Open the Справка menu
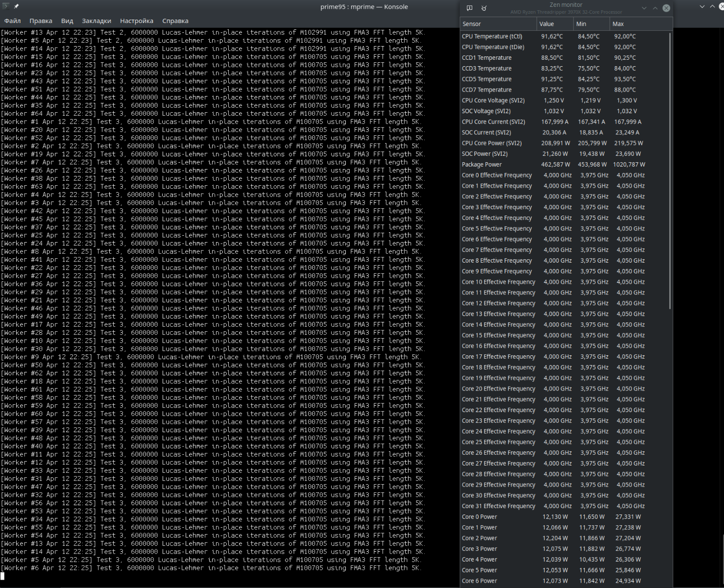Screen dimensions: 724x588 (175, 21)
